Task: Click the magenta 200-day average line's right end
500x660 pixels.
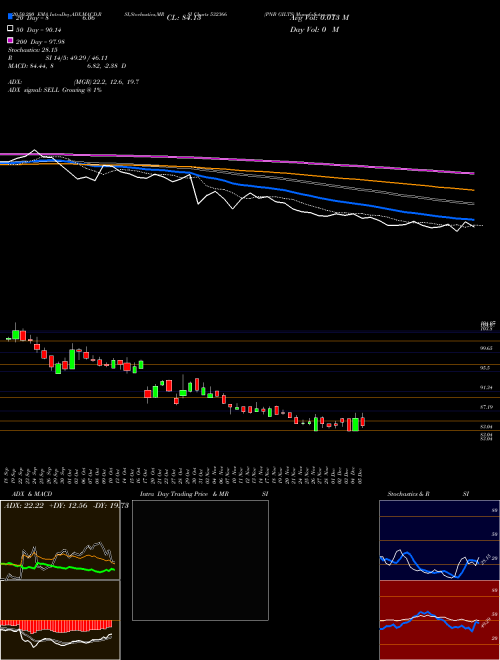Action: coord(472,173)
